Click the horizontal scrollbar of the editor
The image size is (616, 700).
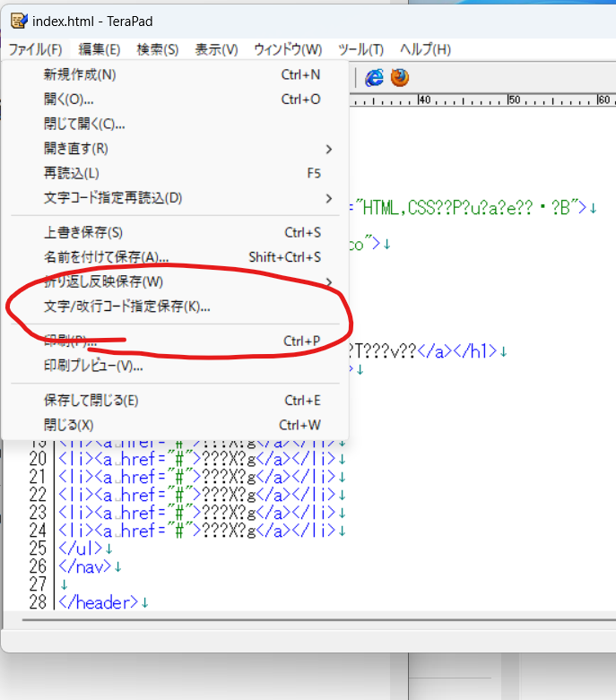(x=319, y=619)
